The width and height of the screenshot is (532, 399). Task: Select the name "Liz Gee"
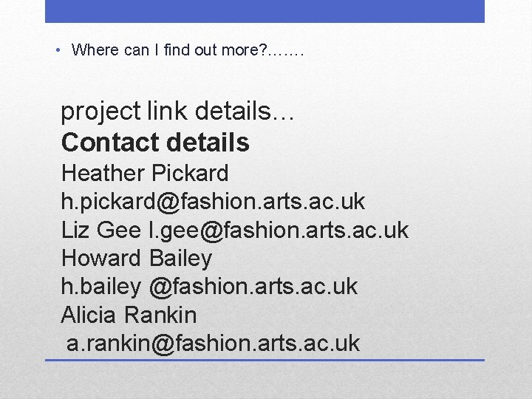[x=100, y=230]
